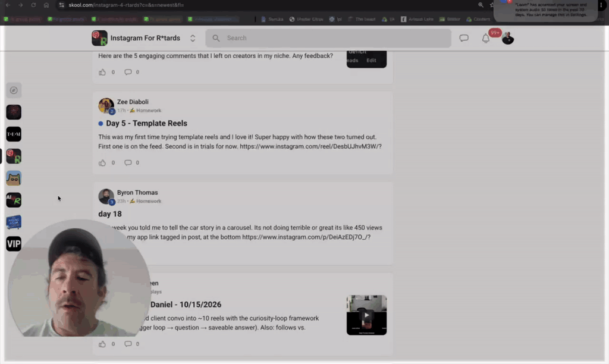Open the profile avatar menu in header

pyautogui.click(x=508, y=38)
